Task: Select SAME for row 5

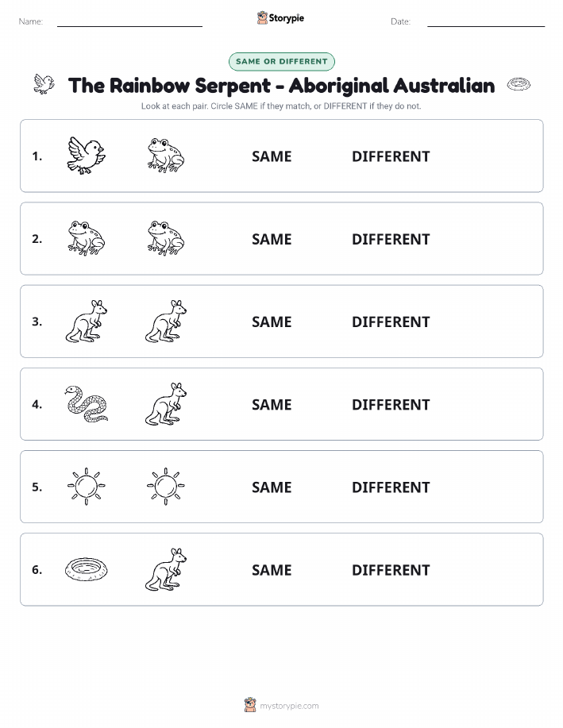Action: [272, 487]
